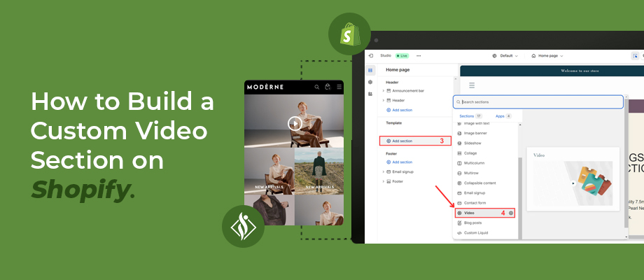
Task: Switch to the Apps tab
Action: (x=503, y=116)
